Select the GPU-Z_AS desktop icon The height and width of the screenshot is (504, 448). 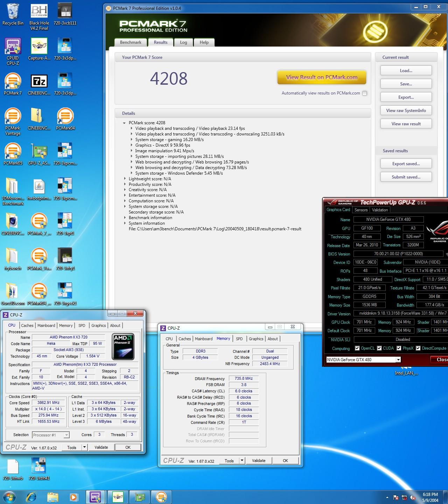39,154
